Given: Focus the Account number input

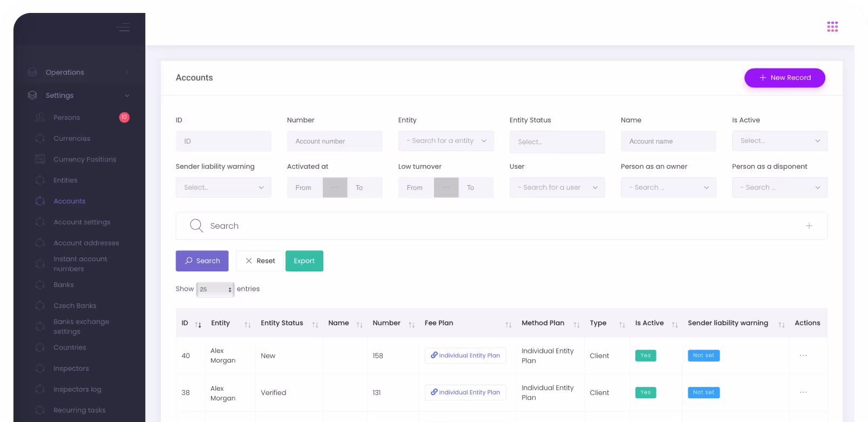Looking at the screenshot, I should click(x=335, y=141).
